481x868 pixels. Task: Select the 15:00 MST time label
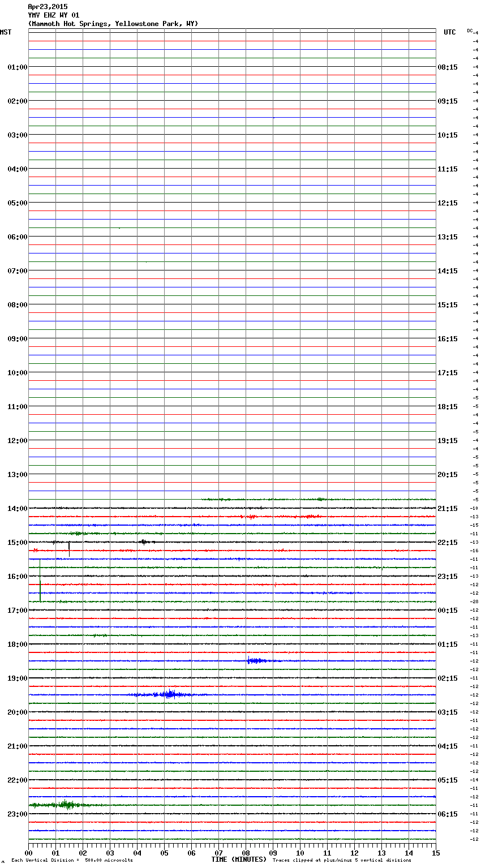pyautogui.click(x=18, y=543)
